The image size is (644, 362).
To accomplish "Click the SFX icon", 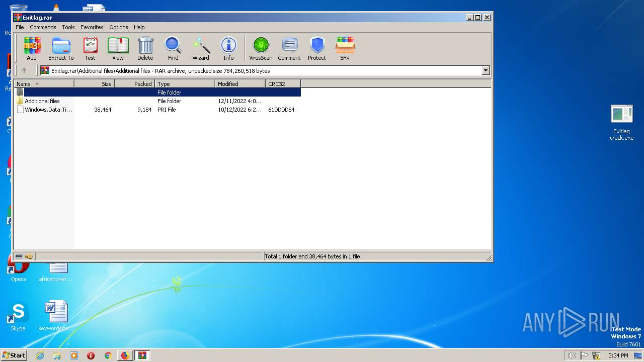I will pos(345,49).
